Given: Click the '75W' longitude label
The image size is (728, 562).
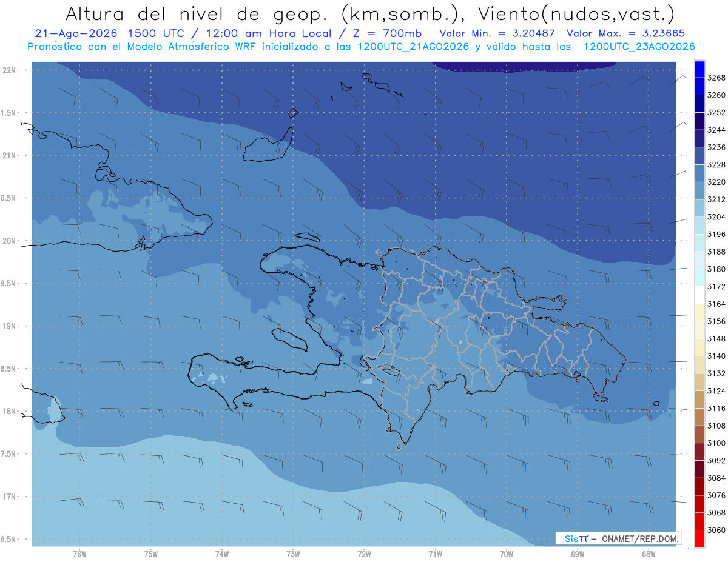Looking at the screenshot, I should point(150,554).
